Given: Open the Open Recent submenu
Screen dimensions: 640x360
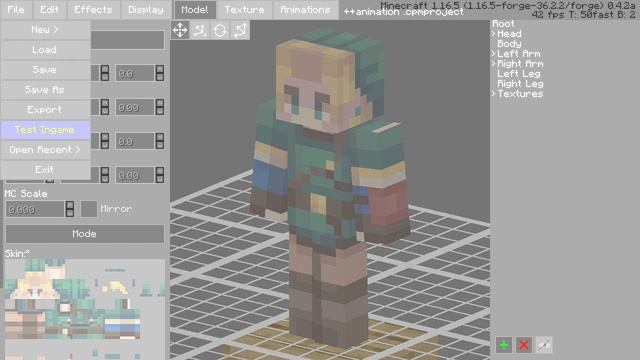Looking at the screenshot, I should (45, 150).
